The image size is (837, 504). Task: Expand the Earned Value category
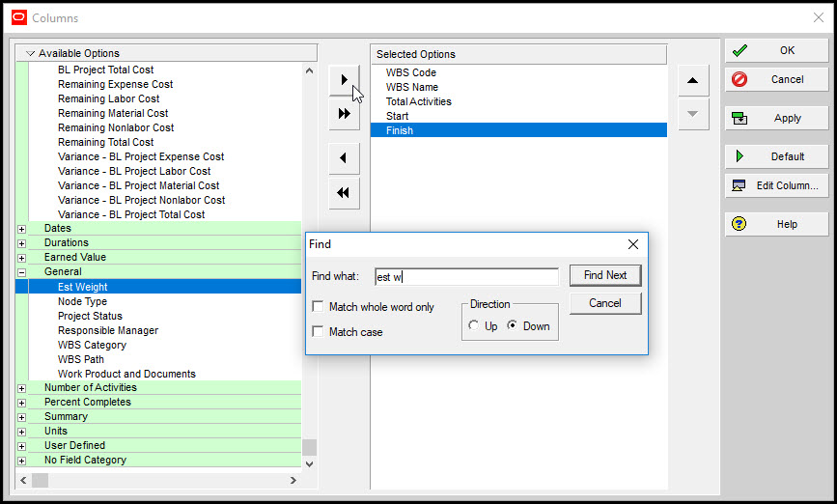tap(22, 258)
